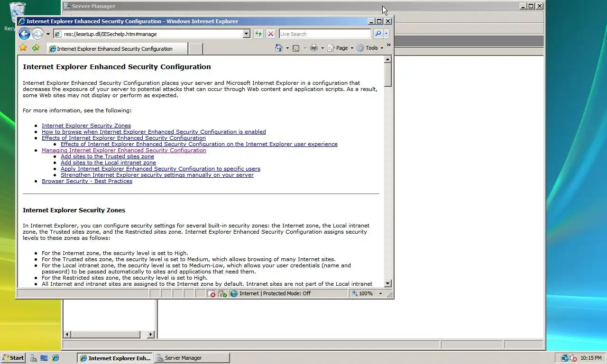The width and height of the screenshot is (607, 364).
Task: Click the Home icon in command bar
Action: (x=279, y=48)
